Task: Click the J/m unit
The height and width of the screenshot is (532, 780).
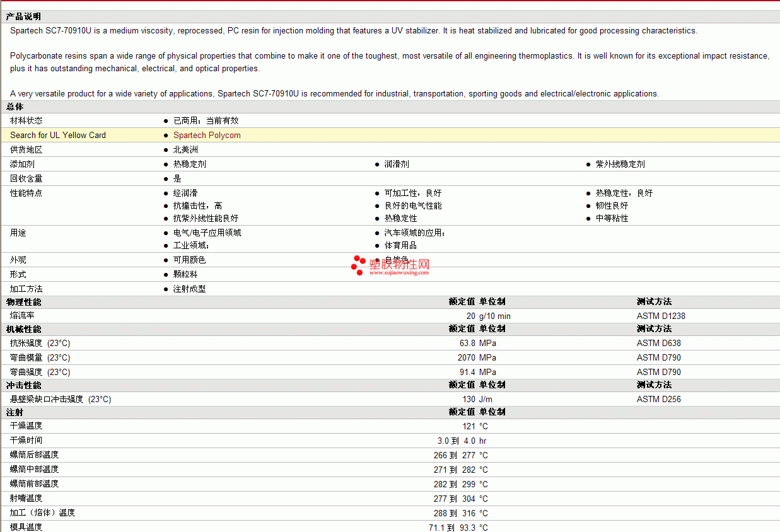Action: (486, 399)
